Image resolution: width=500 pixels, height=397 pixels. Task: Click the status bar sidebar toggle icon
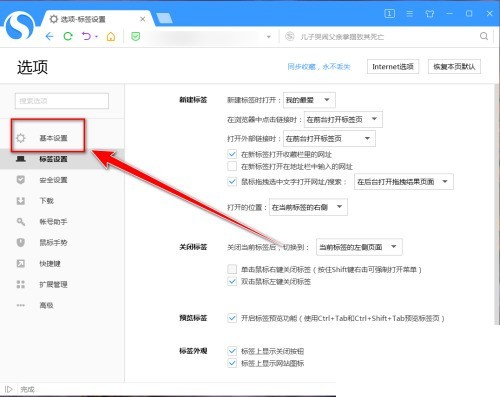pos(9,389)
